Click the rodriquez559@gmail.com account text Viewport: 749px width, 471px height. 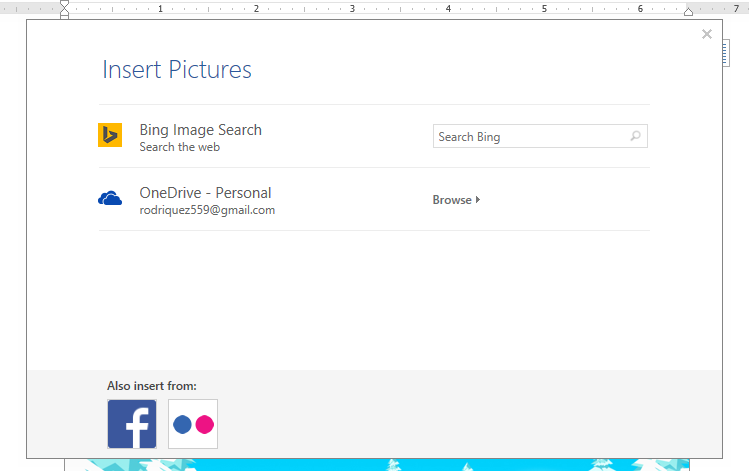pos(207,210)
